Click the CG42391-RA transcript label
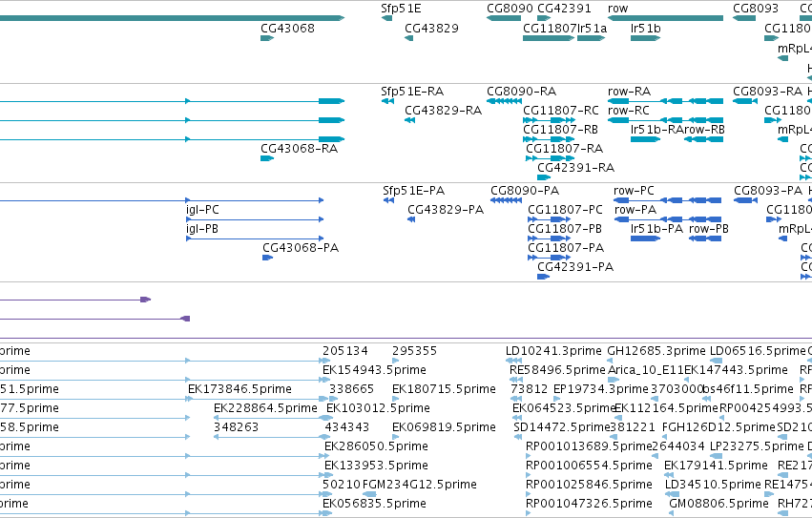812x518 pixels. point(576,168)
